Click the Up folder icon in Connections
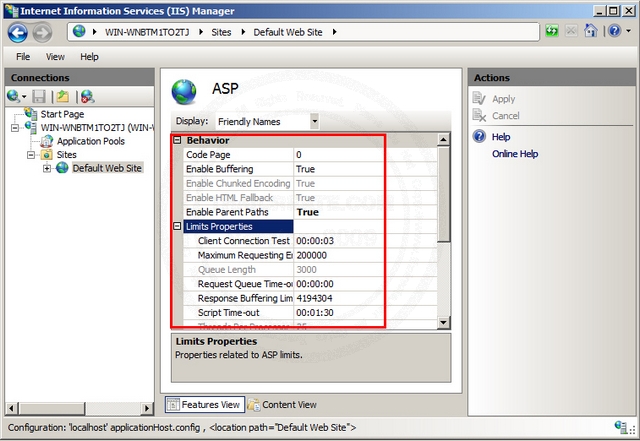The width and height of the screenshot is (640, 441). point(63,96)
